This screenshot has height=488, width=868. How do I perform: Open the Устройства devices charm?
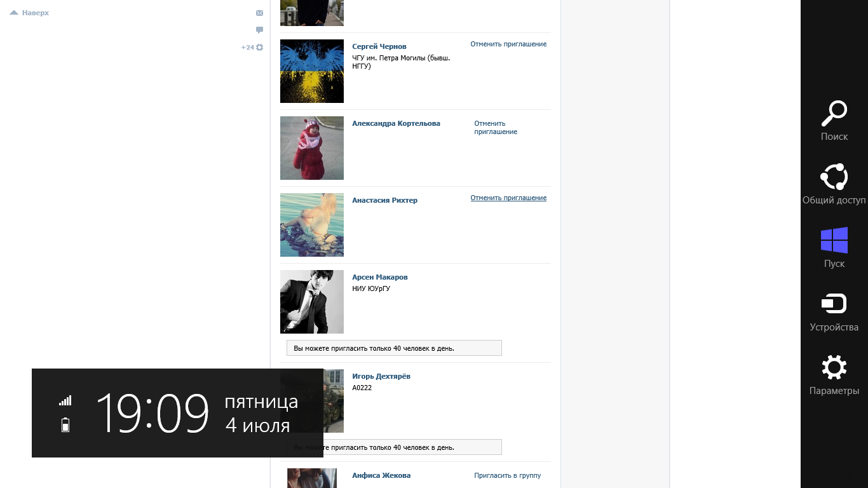[834, 311]
